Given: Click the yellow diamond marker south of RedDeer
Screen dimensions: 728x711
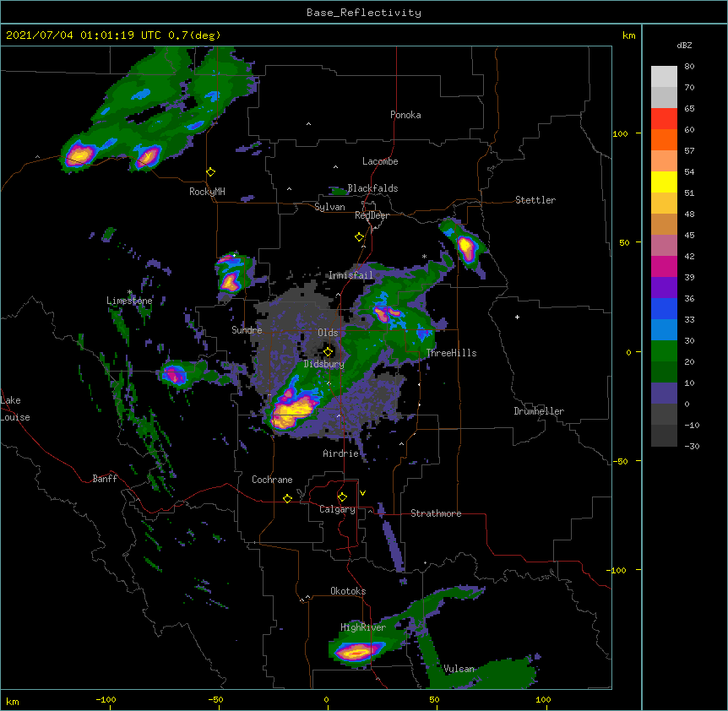Looking at the screenshot, I should (x=359, y=237).
